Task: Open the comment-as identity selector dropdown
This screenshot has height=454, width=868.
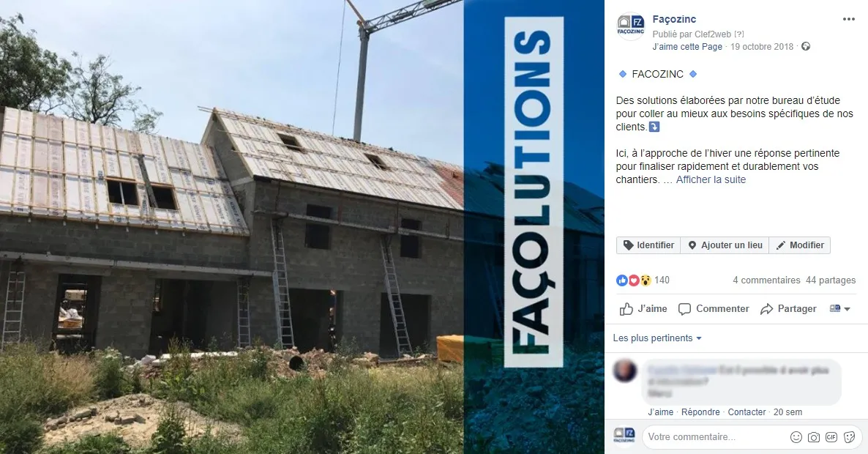Action: [x=839, y=309]
